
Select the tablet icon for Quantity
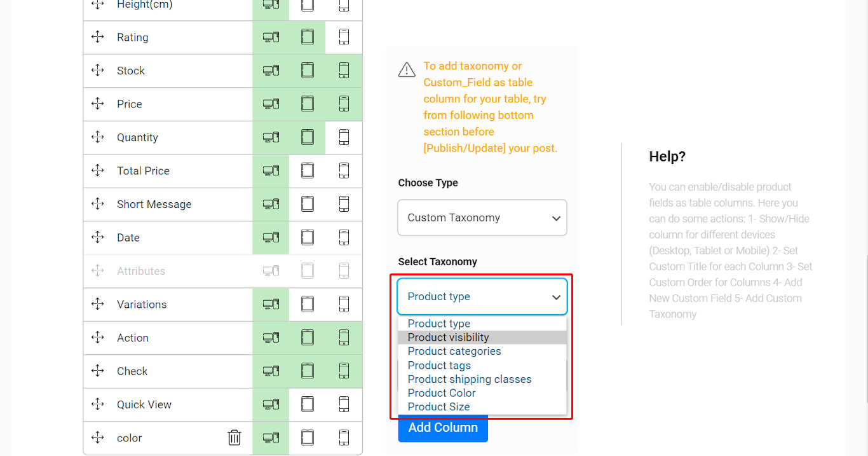pos(308,137)
